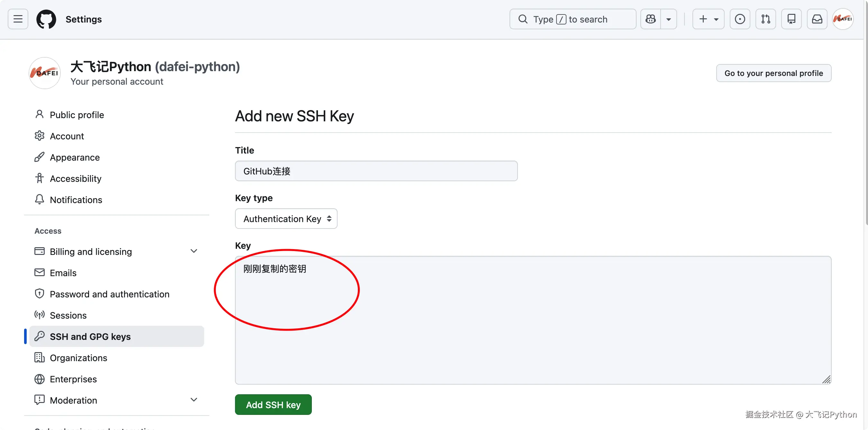Image resolution: width=868 pixels, height=430 pixels.
Task: Focus the Key textarea field
Action: click(x=532, y=320)
